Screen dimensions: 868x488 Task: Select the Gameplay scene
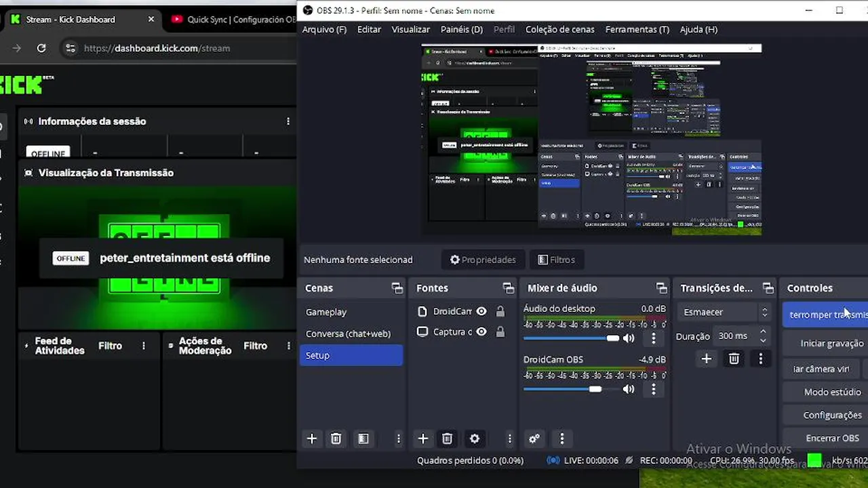tap(351, 312)
